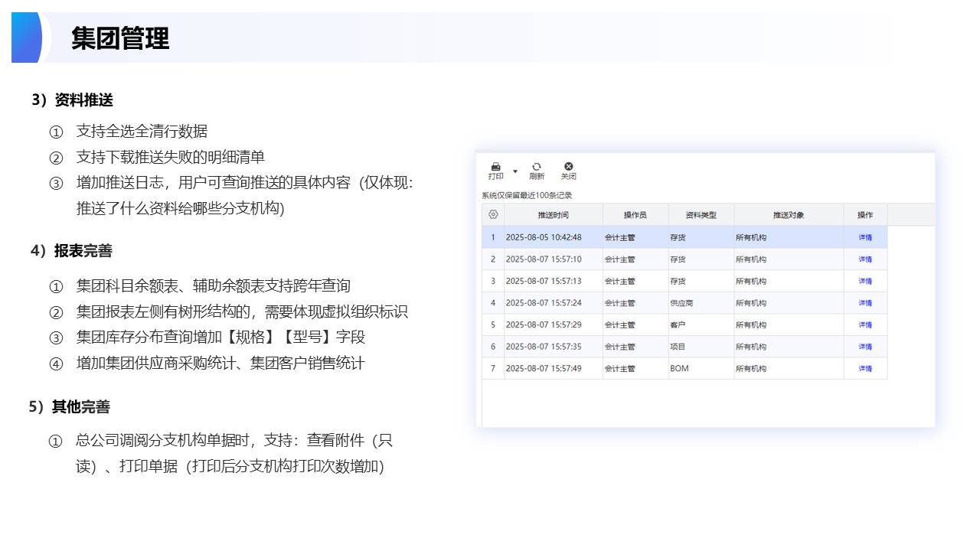Click the 操作 column header
This screenshot has width=980, height=551.
pos(865,215)
